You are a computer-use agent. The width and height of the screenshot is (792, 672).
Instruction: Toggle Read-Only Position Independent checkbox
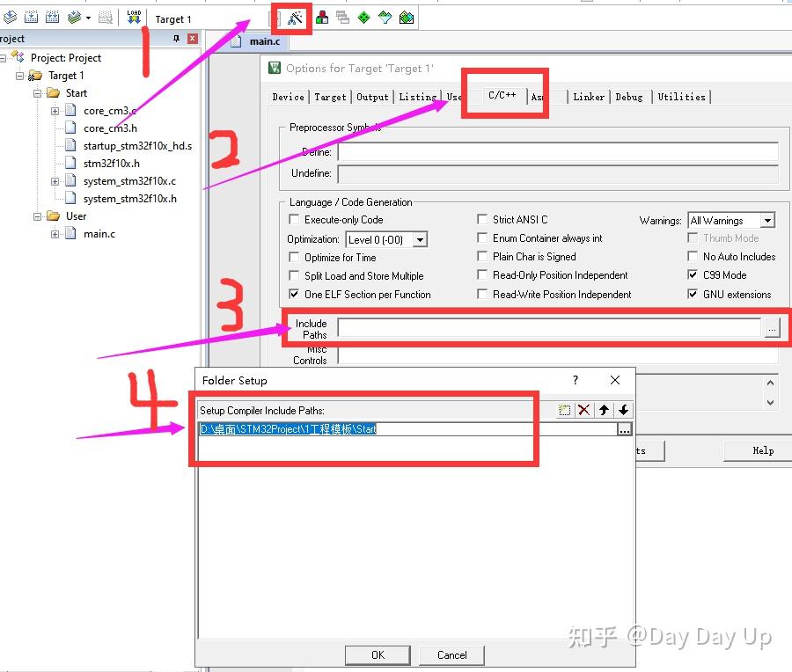pyautogui.click(x=482, y=274)
